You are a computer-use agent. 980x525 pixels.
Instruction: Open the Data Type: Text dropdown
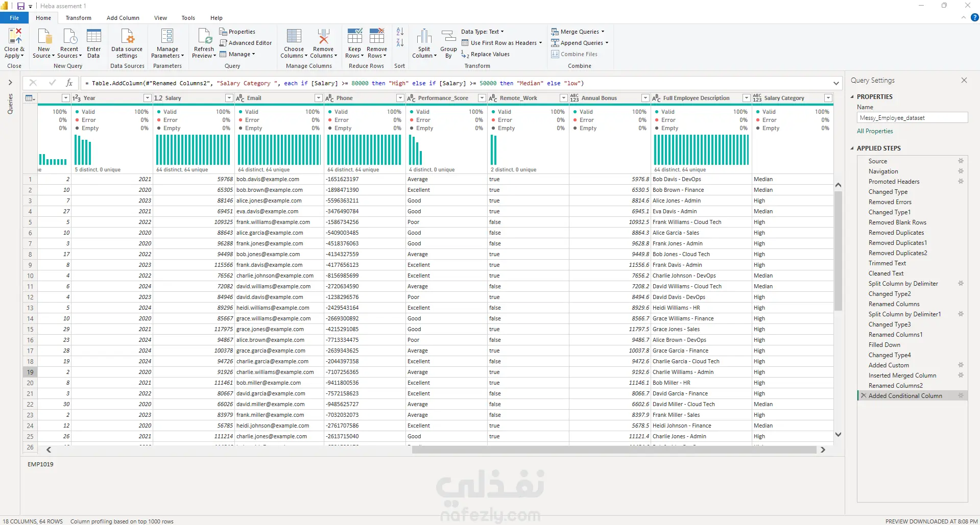[x=483, y=32]
